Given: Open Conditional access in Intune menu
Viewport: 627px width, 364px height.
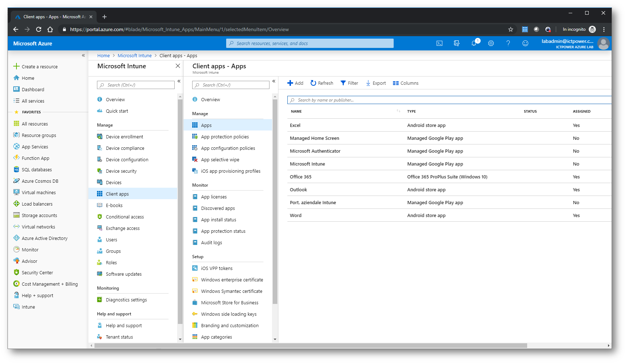Looking at the screenshot, I should [x=120, y=217].
